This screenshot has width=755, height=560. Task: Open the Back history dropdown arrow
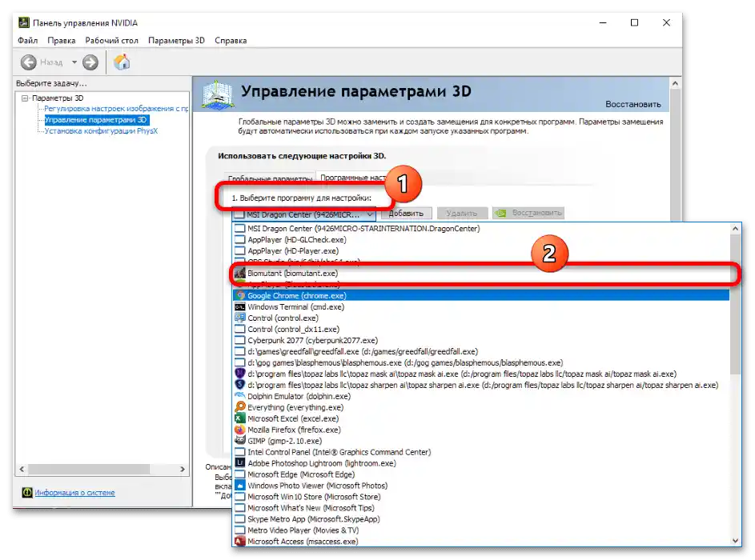74,62
